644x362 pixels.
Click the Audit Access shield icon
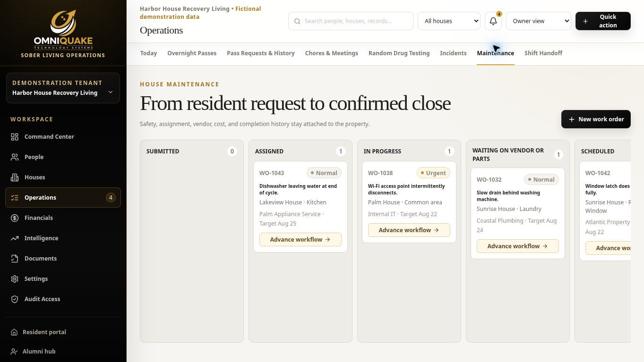point(15,299)
